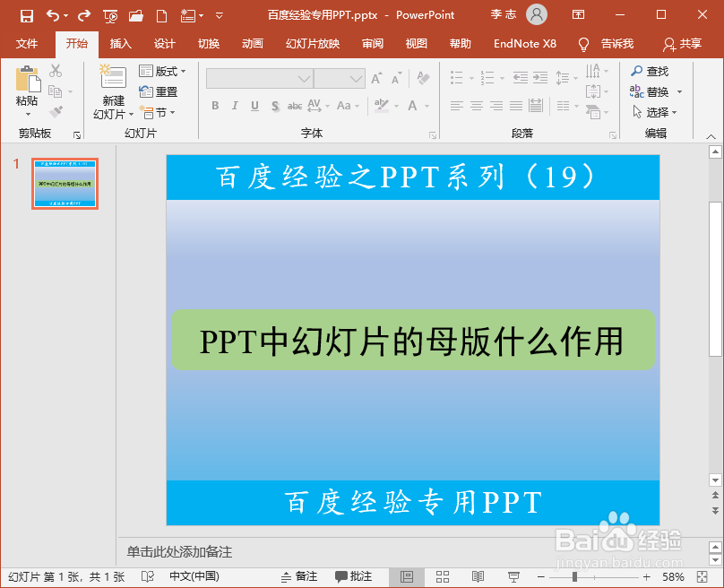The image size is (724, 588).
Task: Increase the font size
Action: [376, 79]
